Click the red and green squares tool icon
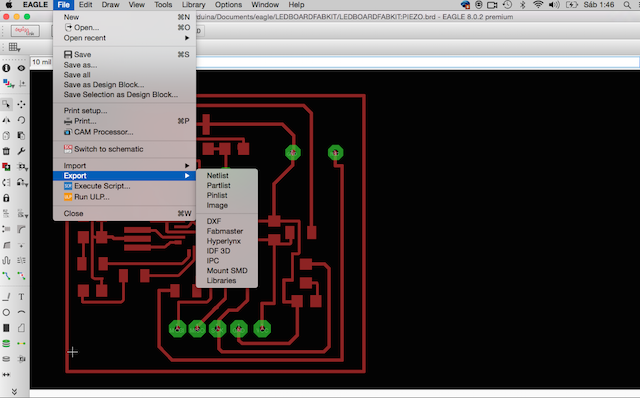The image size is (640, 398). point(6,167)
